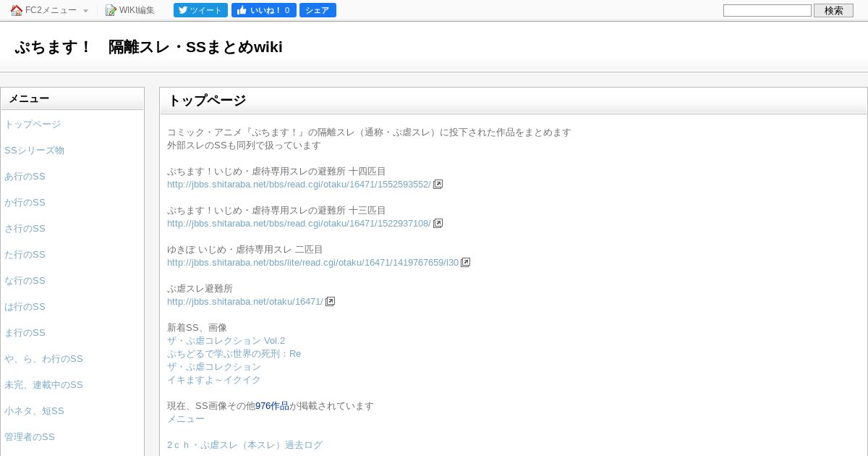
Task: Open the shitaraba link ending 1522937108
Action: [299, 224]
